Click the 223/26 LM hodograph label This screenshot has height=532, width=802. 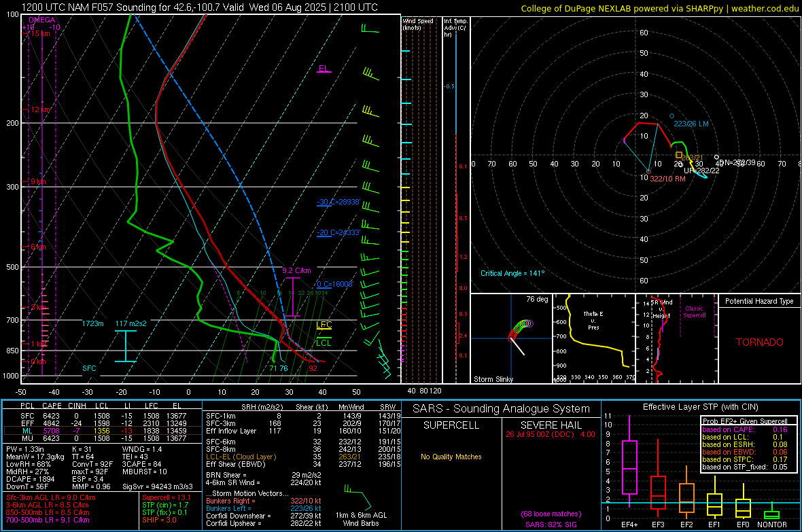point(691,124)
